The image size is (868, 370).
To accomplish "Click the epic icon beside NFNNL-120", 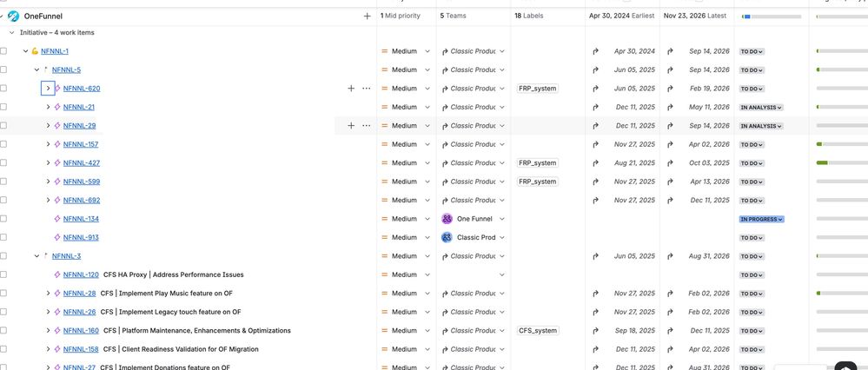I will tap(57, 274).
